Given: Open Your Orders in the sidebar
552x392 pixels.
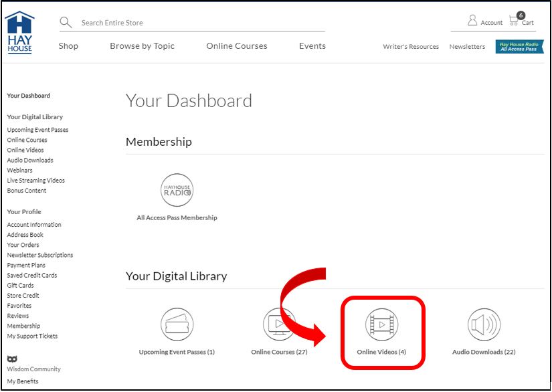Looking at the screenshot, I should [23, 245].
